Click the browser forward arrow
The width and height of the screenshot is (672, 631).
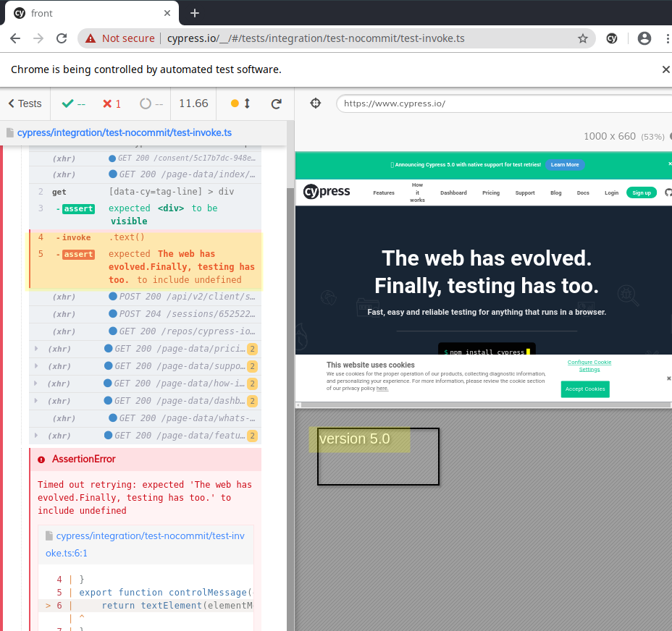point(38,38)
